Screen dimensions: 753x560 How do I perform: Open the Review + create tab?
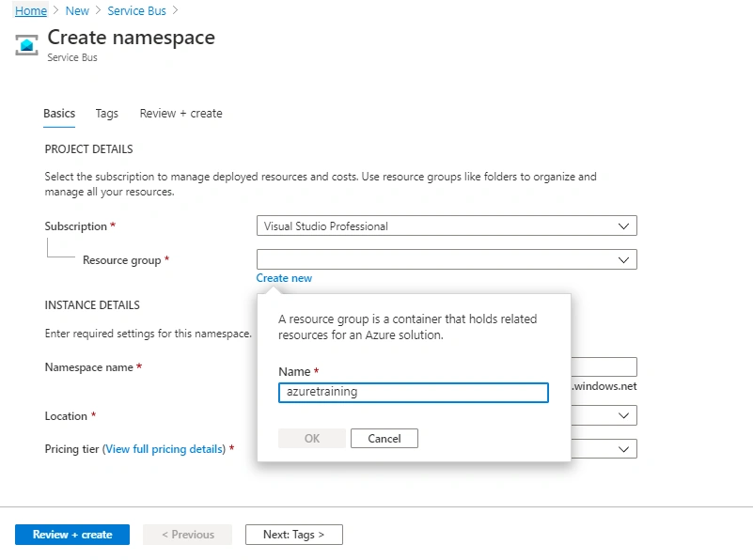pyautogui.click(x=181, y=114)
